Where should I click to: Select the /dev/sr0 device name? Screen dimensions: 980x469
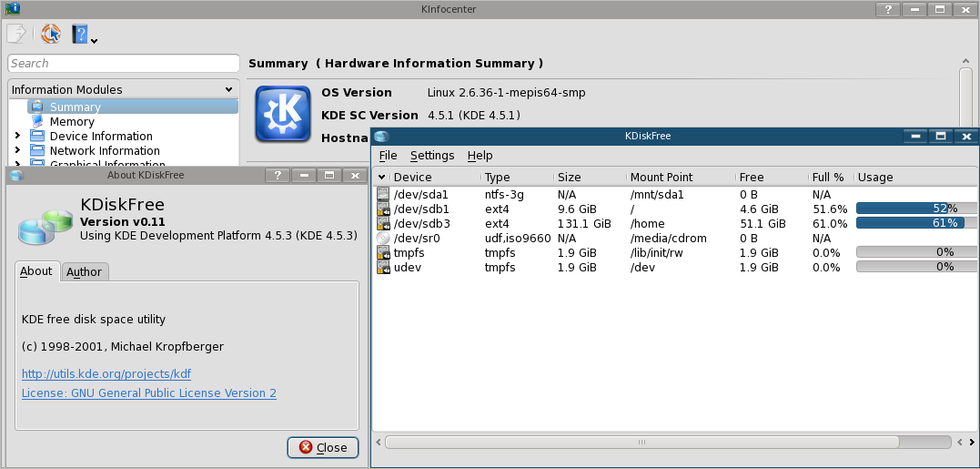(417, 238)
